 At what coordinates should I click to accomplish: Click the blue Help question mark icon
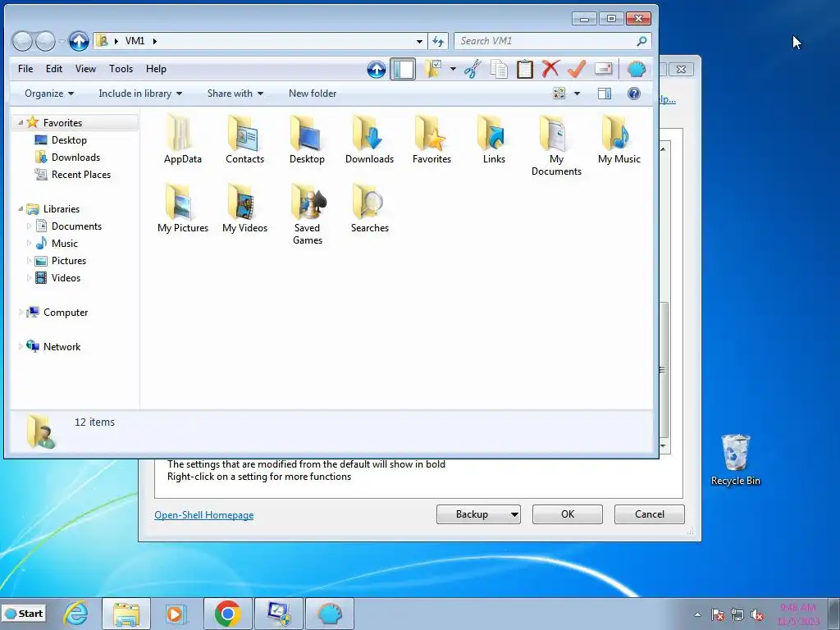[634, 94]
